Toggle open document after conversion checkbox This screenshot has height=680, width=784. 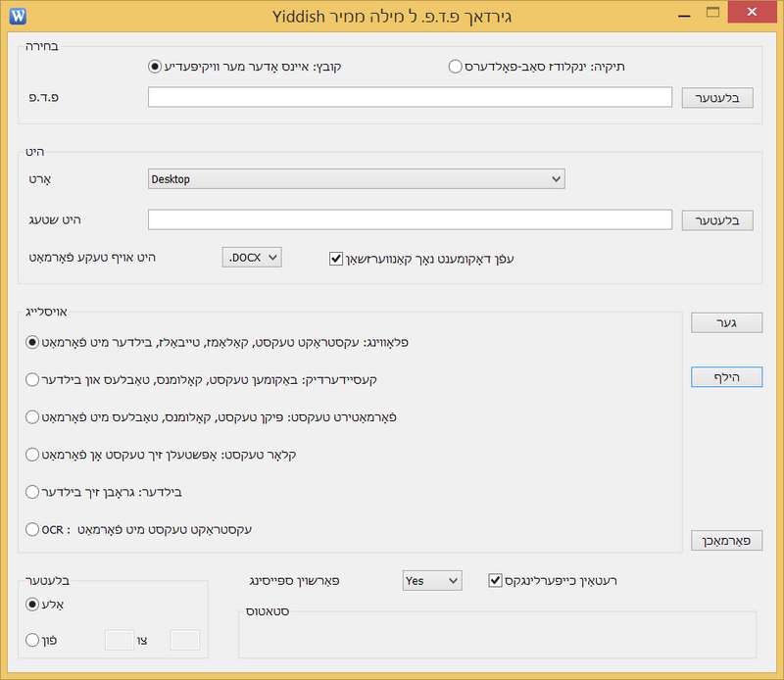coord(336,259)
